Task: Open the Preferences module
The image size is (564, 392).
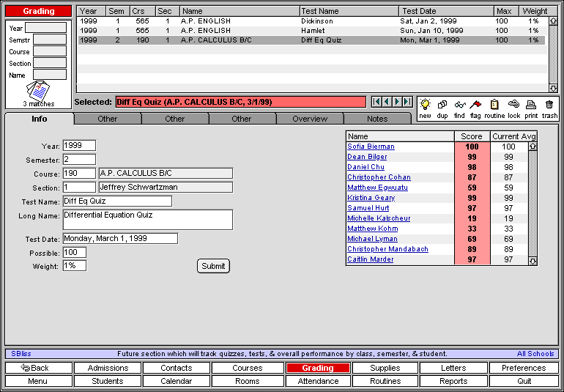Action: pos(524,368)
